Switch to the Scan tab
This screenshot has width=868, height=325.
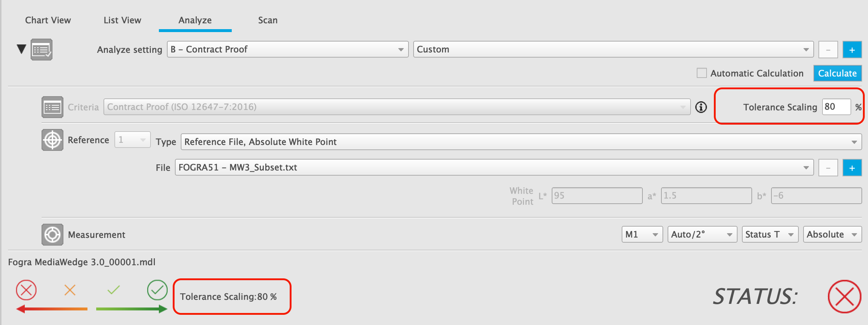(268, 20)
